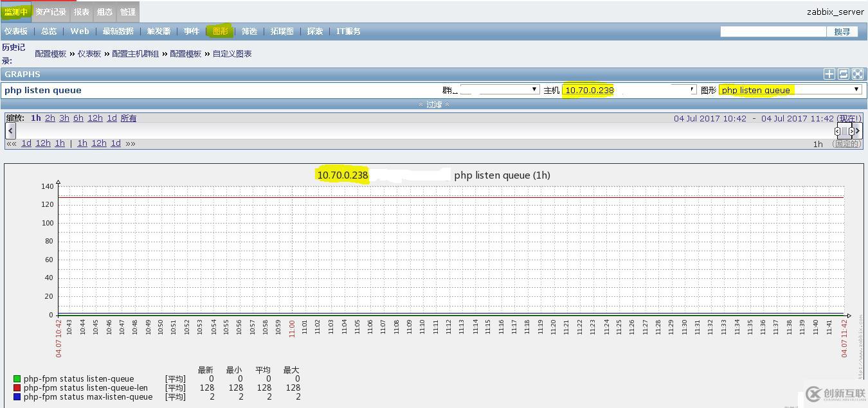Toggle the 固定的 (fixed) time mode
Viewport: 868px width, 408px height.
(x=846, y=144)
